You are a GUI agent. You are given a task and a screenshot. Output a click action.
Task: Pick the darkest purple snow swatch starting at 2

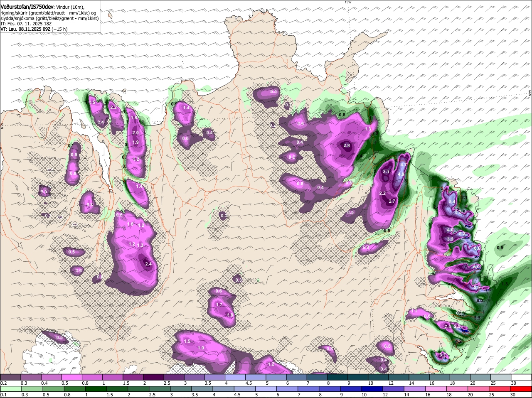pyautogui.click(x=153, y=377)
